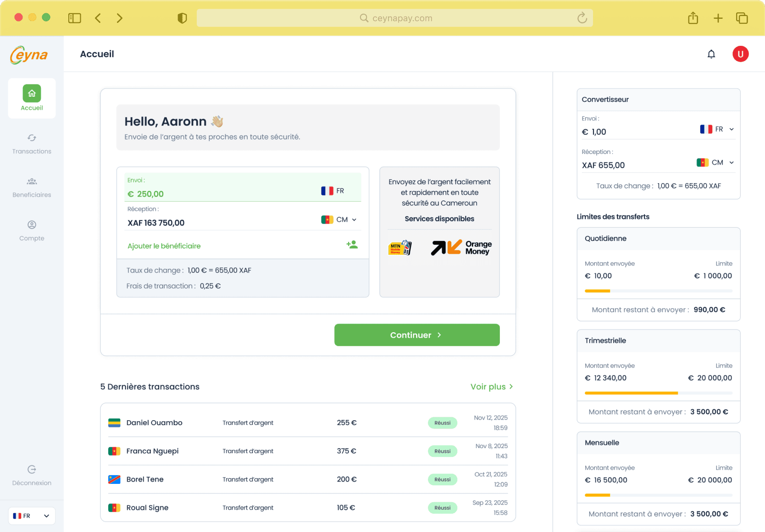Screen dimensions: 765x532
Task: Open the user profile avatar 'U'
Action: pos(740,54)
